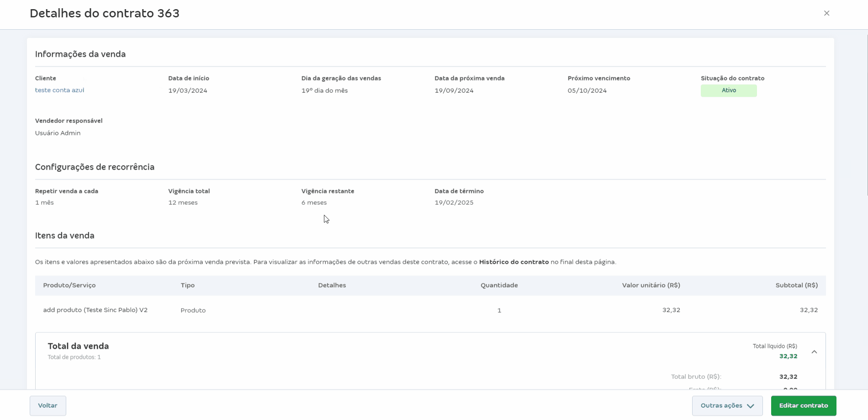The width and height of the screenshot is (868, 420).
Task: Click the Produto/Serviço column header
Action: pos(69,286)
